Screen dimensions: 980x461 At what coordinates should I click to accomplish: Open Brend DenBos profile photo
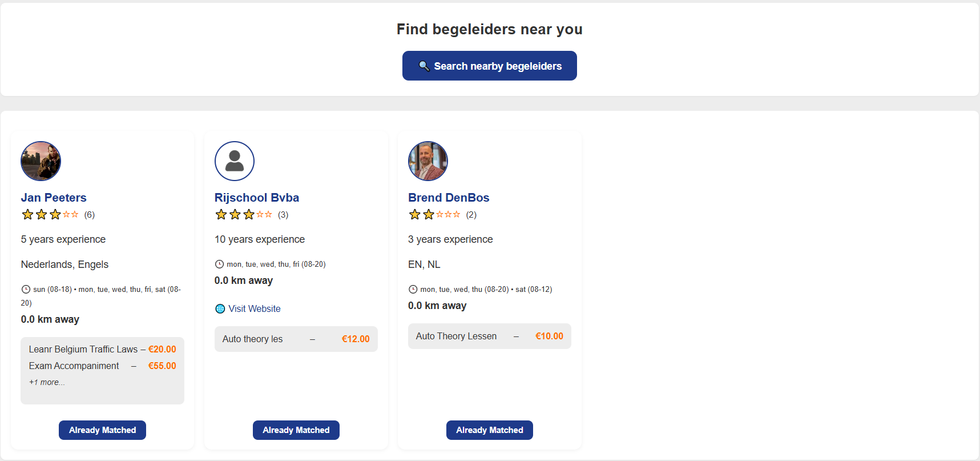[428, 161]
